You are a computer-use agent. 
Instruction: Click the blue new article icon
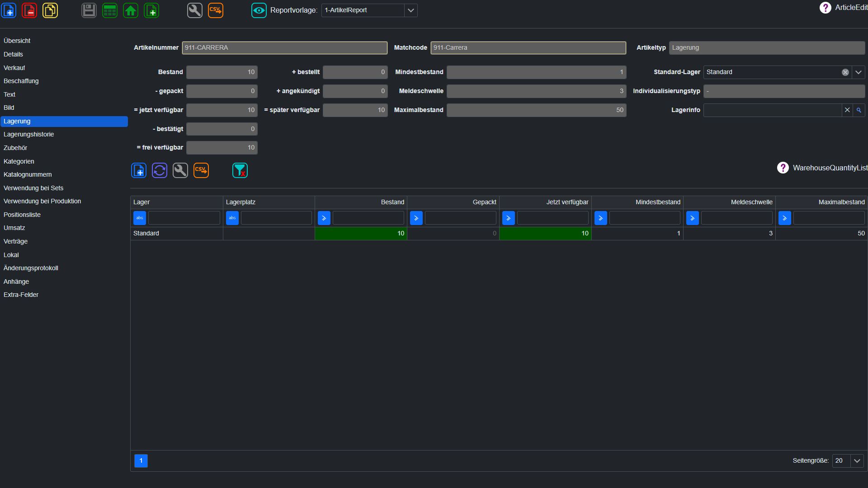tap(9, 10)
